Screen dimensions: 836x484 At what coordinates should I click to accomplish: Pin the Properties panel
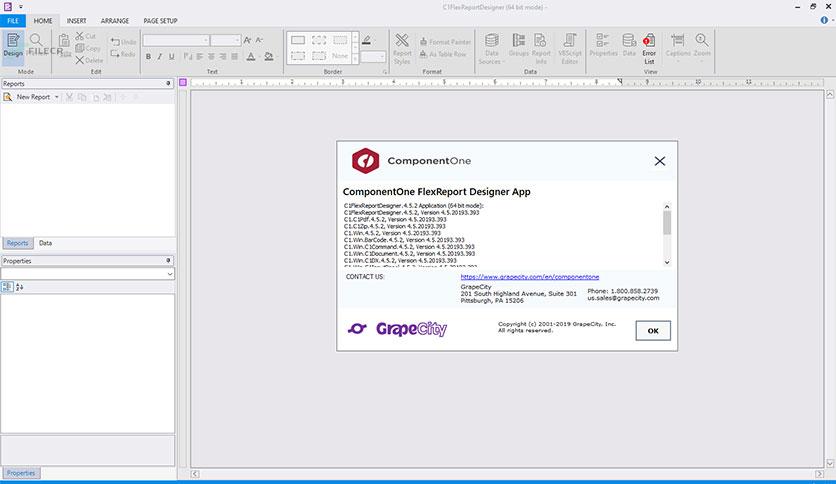click(x=168, y=261)
